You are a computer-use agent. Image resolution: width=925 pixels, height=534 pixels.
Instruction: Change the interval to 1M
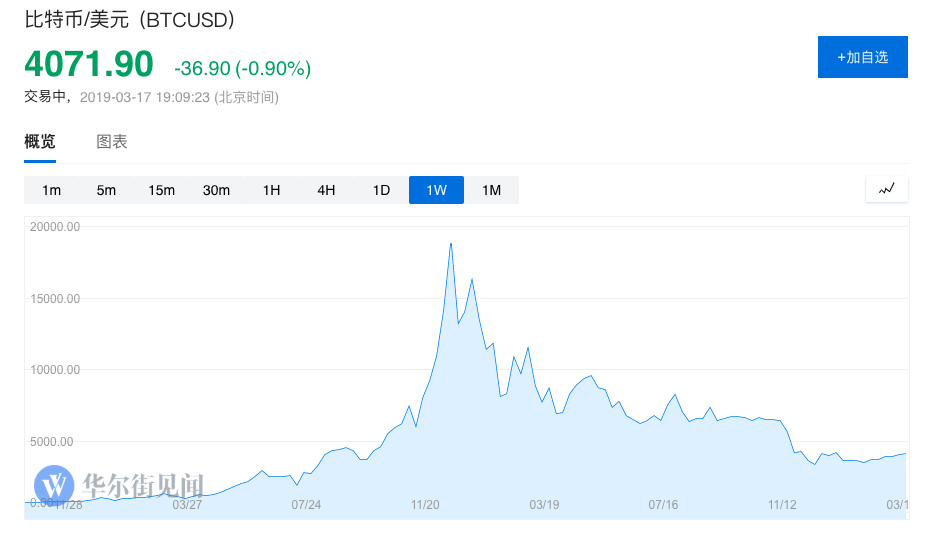point(491,190)
